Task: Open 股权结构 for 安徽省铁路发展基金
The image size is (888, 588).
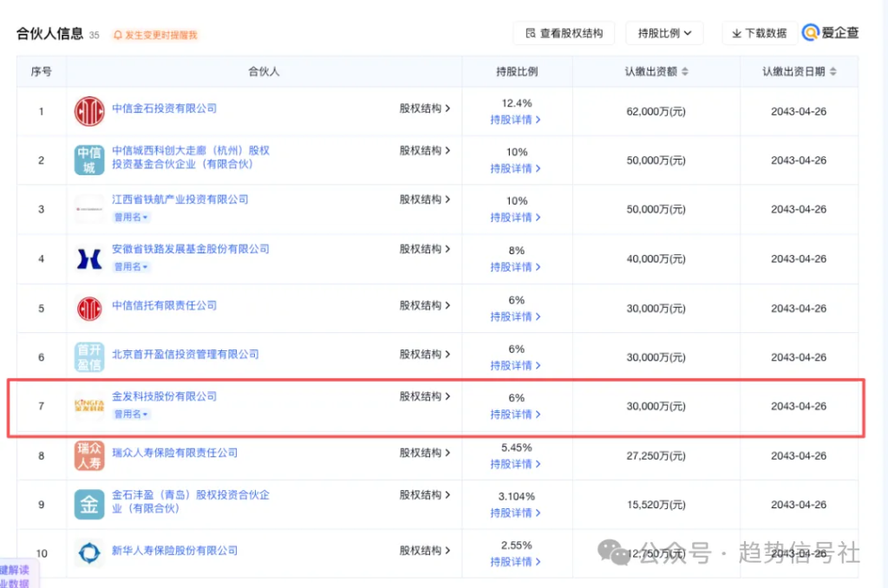Action: (x=425, y=249)
